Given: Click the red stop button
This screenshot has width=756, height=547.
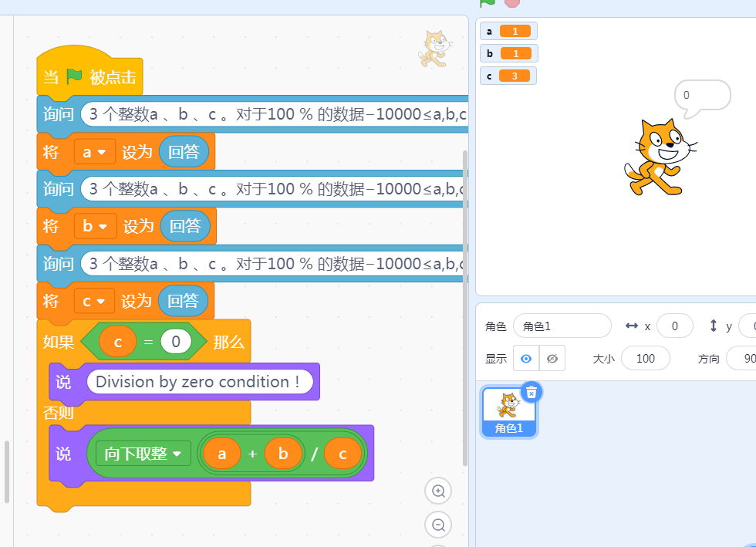Looking at the screenshot, I should [x=512, y=2].
